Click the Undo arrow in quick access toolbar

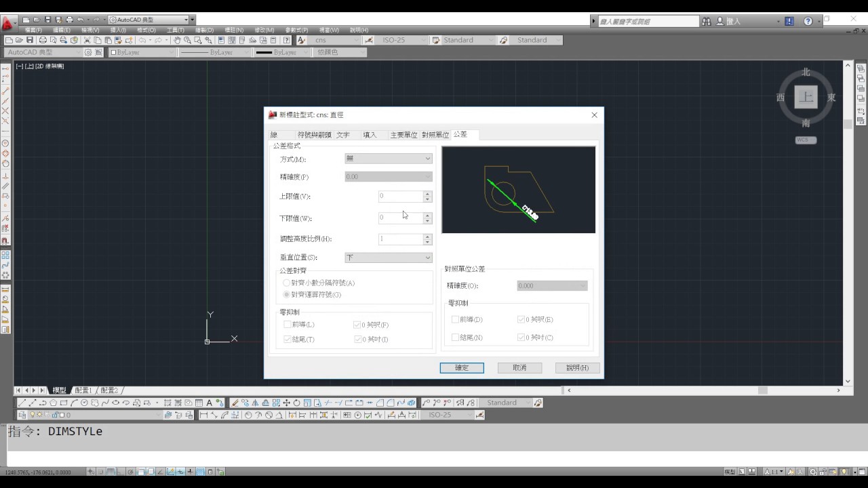click(80, 20)
